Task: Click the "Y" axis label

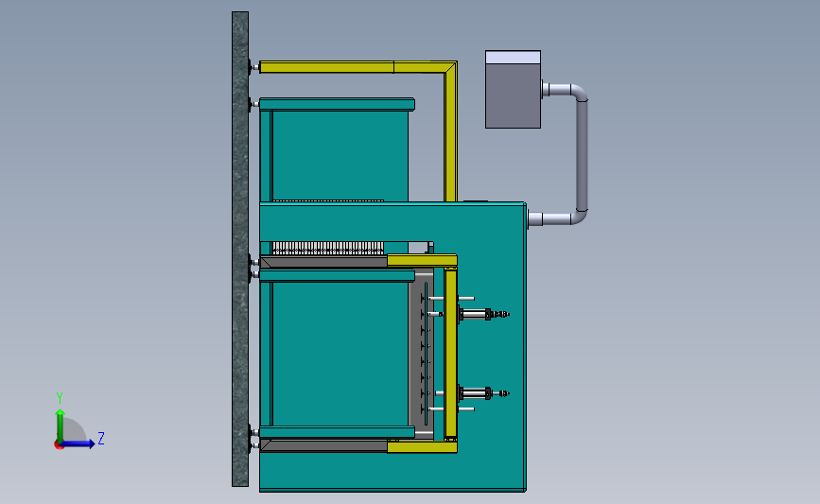Action: tap(60, 398)
